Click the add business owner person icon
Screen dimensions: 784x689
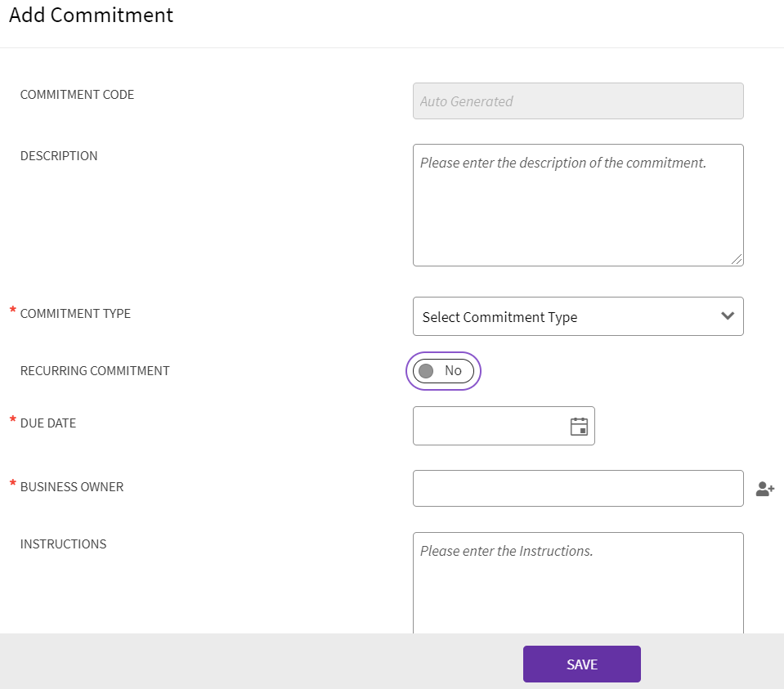pos(764,489)
